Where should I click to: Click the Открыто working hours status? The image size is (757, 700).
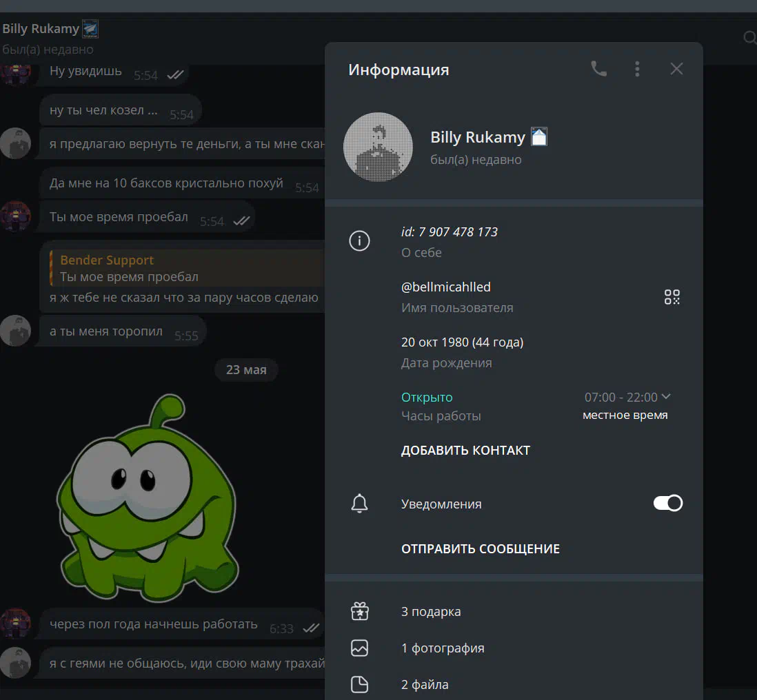tap(427, 398)
